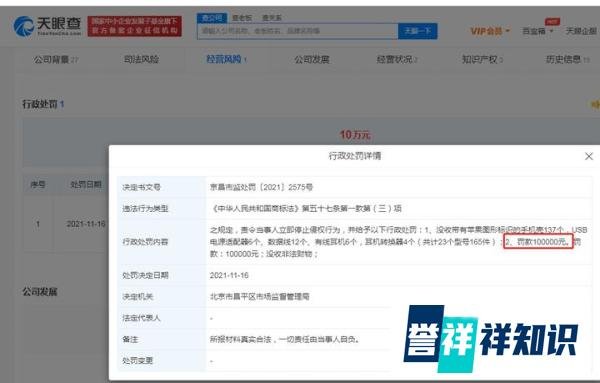Screen dimensions: 600x383
Task: Click the 天眼一下 search button
Action: pyautogui.click(x=417, y=31)
